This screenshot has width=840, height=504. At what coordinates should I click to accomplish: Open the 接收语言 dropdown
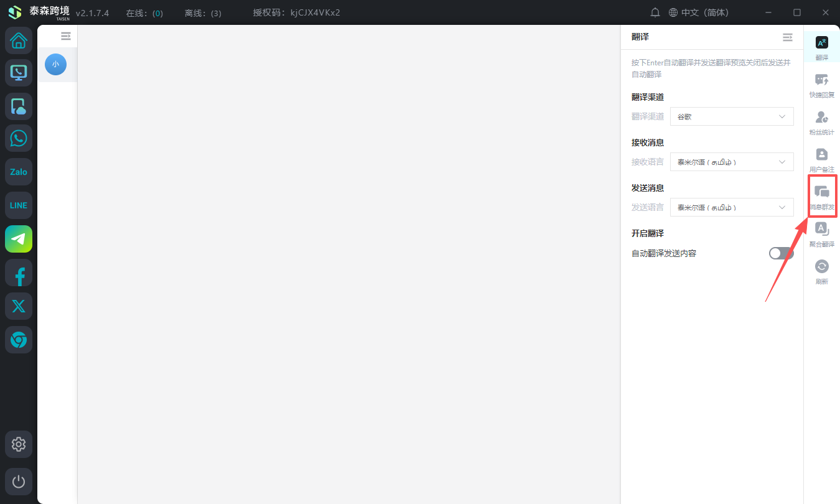(731, 162)
